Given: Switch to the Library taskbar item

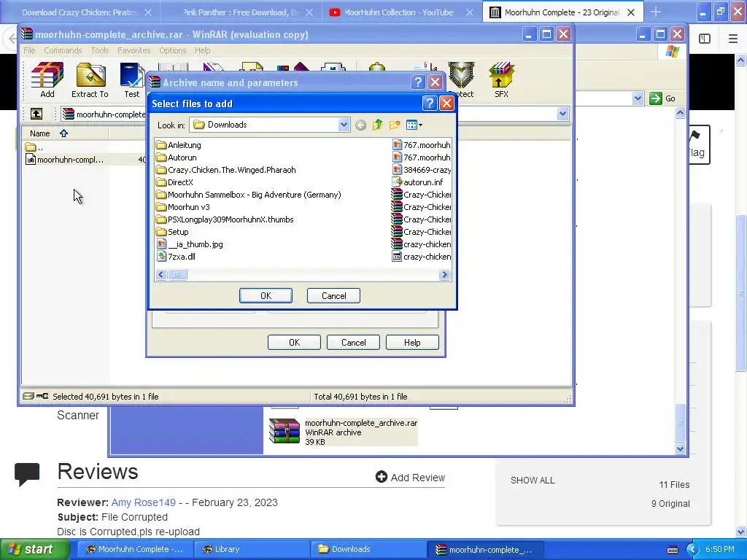Looking at the screenshot, I should [x=252, y=549].
